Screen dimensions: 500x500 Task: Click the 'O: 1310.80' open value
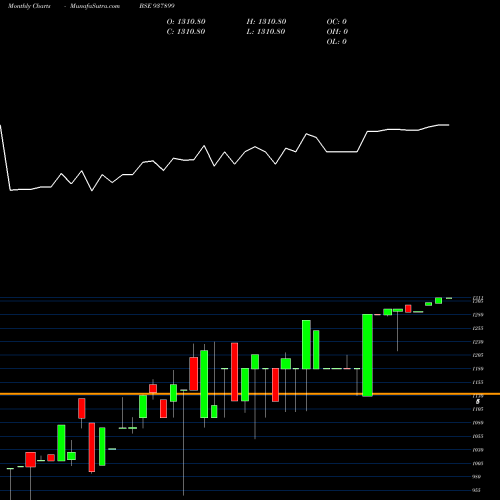tap(186, 22)
